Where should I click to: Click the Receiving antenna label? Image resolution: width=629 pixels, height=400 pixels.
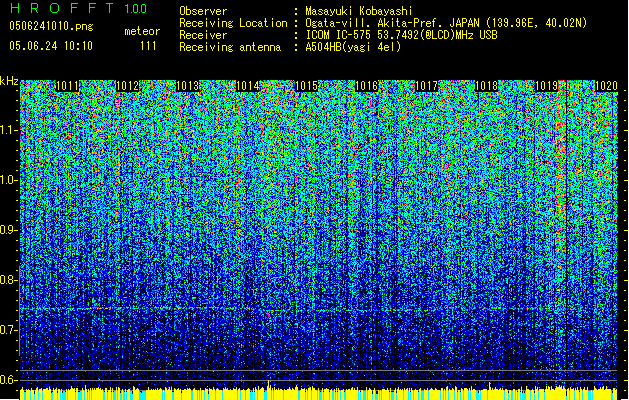[x=230, y=47]
